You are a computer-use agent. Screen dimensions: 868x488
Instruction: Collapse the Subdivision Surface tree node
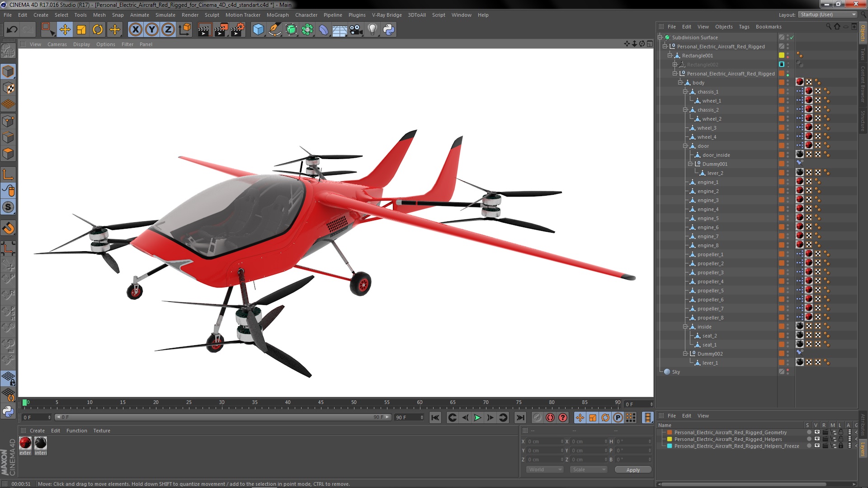[660, 38]
